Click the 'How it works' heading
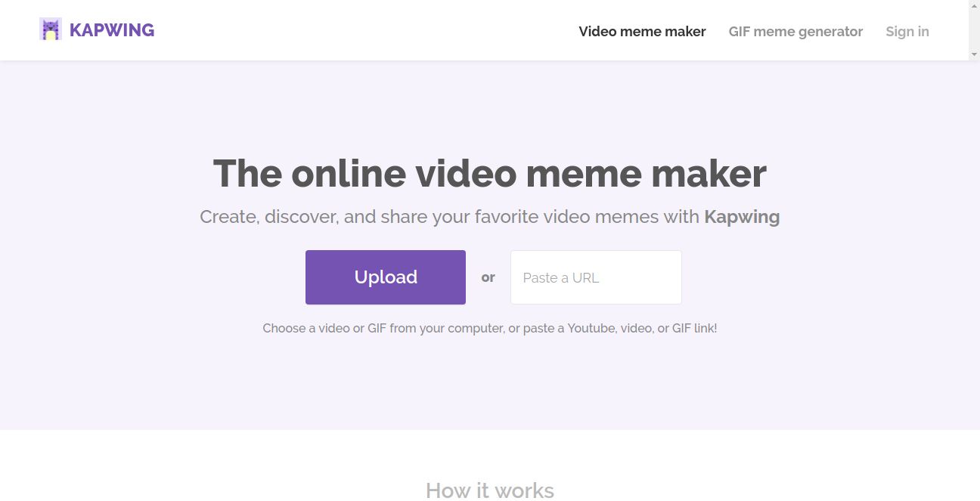This screenshot has width=980, height=501. click(490, 490)
